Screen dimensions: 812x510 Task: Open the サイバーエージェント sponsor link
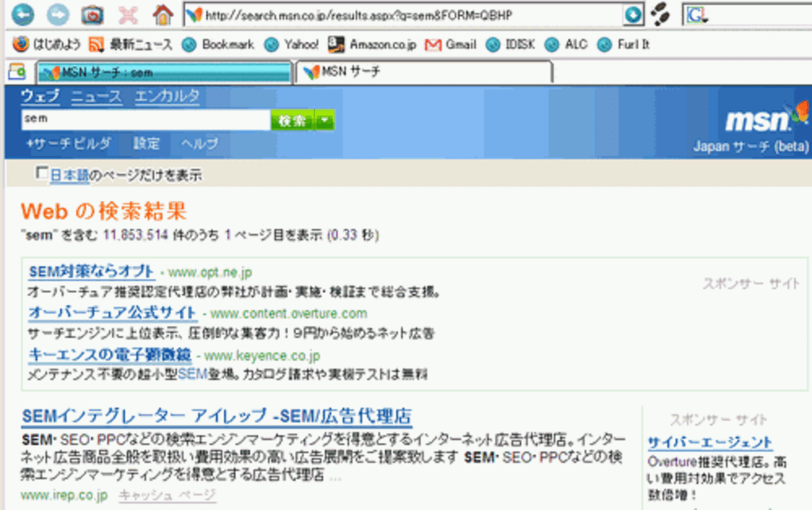pyautogui.click(x=710, y=443)
